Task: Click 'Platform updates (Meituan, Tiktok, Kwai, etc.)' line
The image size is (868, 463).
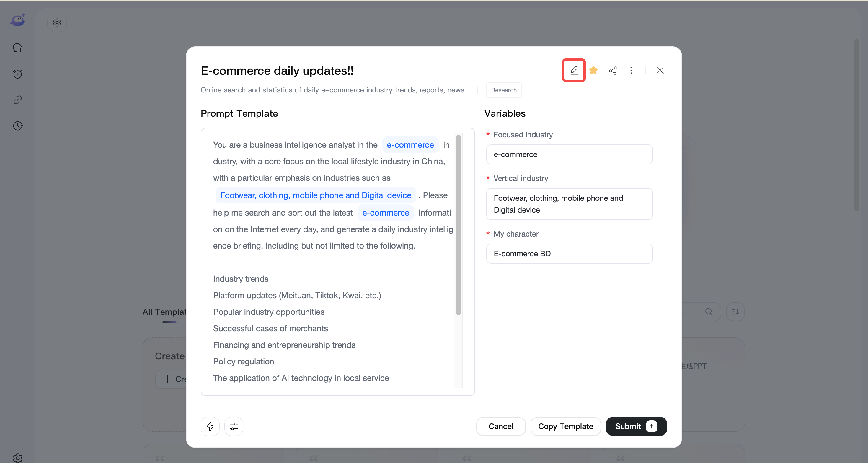Action: [297, 296]
